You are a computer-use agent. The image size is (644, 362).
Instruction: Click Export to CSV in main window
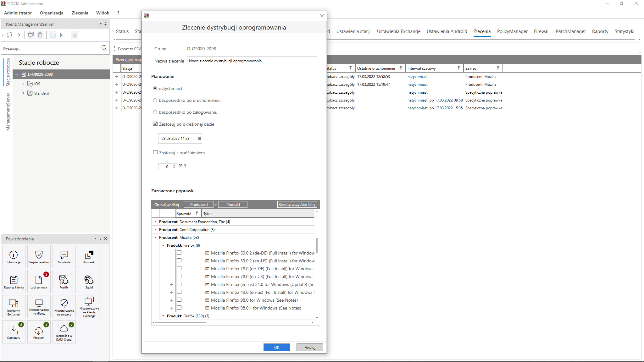point(129,49)
